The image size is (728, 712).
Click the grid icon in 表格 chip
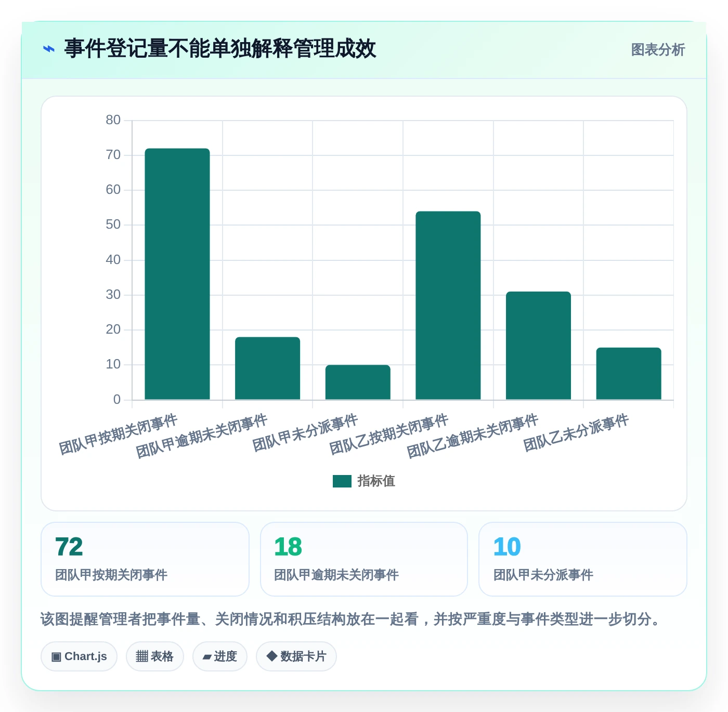pyautogui.click(x=142, y=656)
